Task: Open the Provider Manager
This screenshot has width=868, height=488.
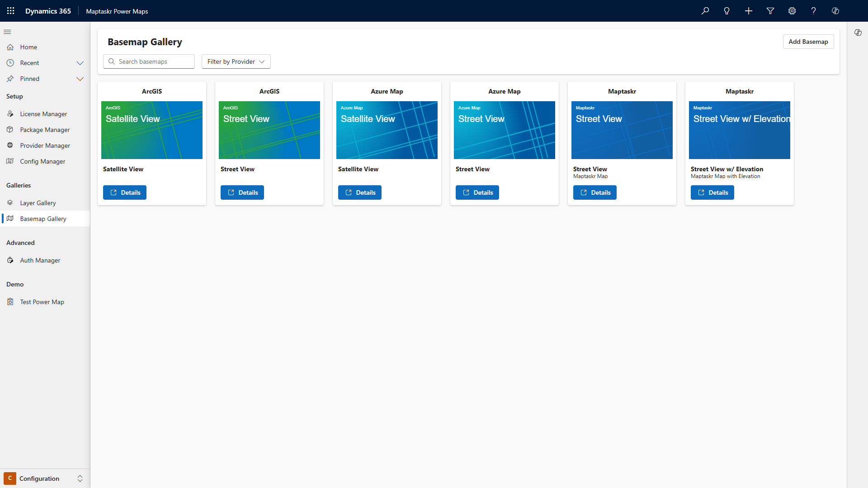Action: point(45,145)
